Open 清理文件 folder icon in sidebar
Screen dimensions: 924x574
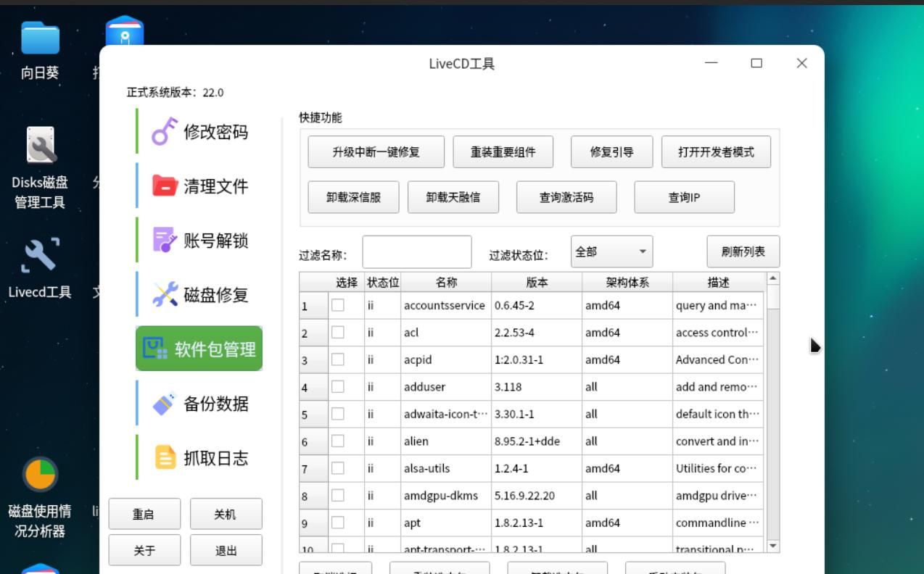coord(165,186)
